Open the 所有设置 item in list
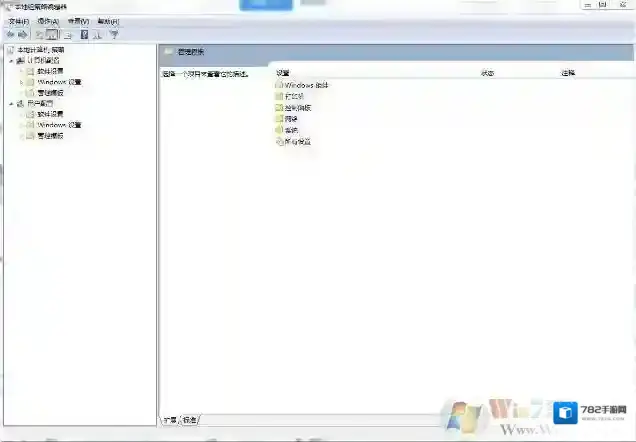This screenshot has height=442, width=636. click(x=297, y=141)
